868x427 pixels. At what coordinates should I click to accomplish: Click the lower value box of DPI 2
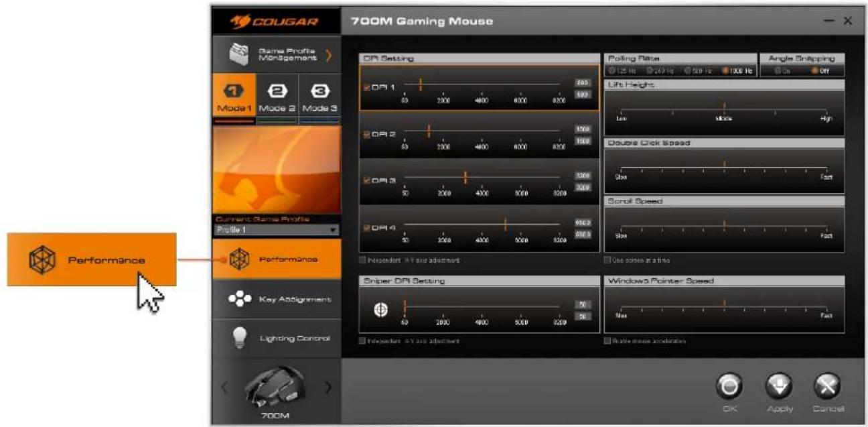click(x=582, y=141)
